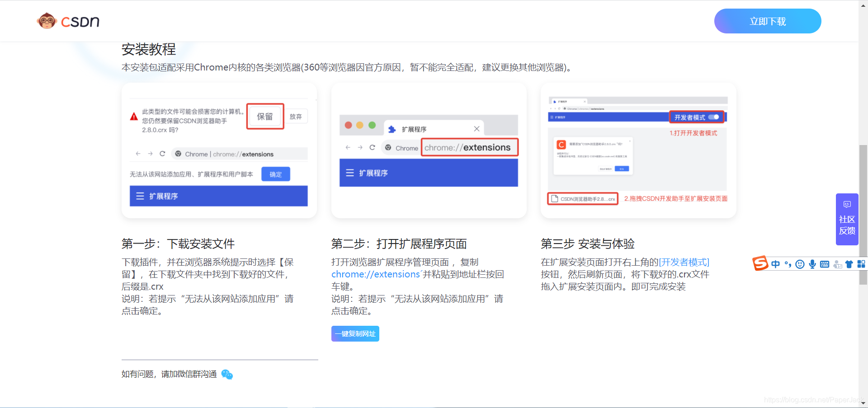The width and height of the screenshot is (868, 408).
Task: Click the 开发者模式 link in step three
Action: (x=684, y=262)
